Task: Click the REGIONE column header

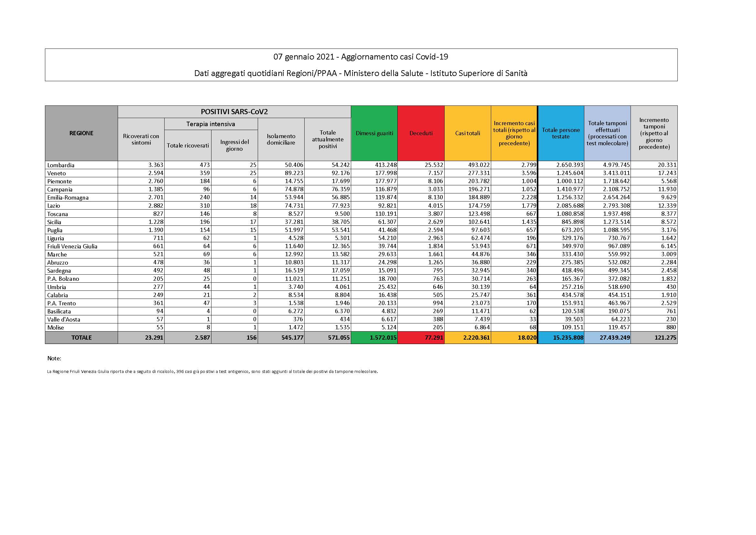Action: click(81, 133)
